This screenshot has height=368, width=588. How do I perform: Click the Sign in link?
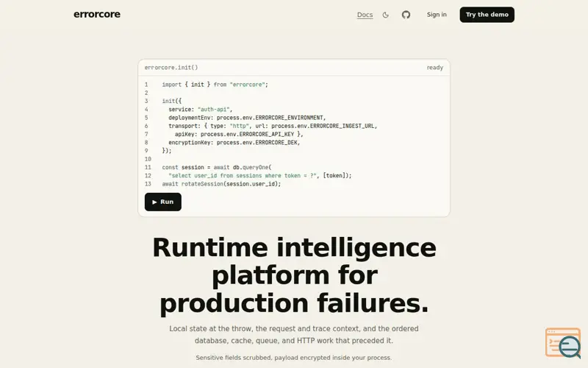point(437,15)
